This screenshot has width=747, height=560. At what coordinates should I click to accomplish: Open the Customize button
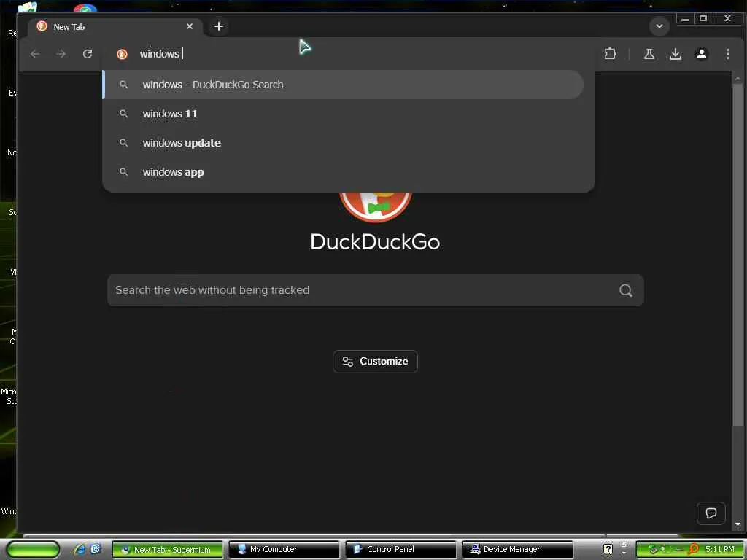(376, 362)
